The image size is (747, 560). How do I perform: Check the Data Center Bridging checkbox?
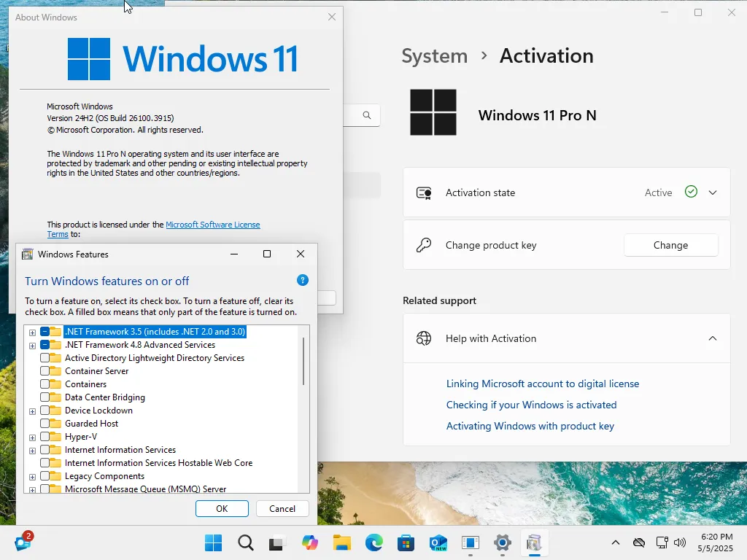click(44, 397)
